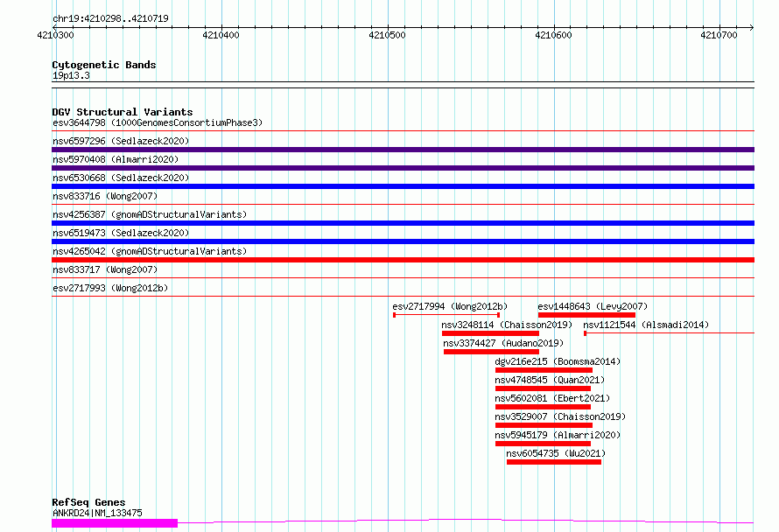Click the red bar under dgv216e215
The image size is (779, 532).
coord(544,370)
